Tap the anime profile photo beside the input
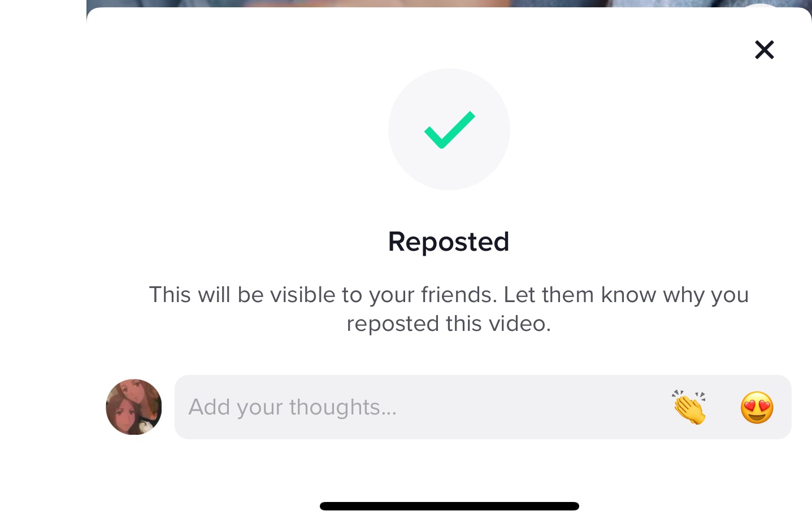This screenshot has height=524, width=812. [x=134, y=407]
